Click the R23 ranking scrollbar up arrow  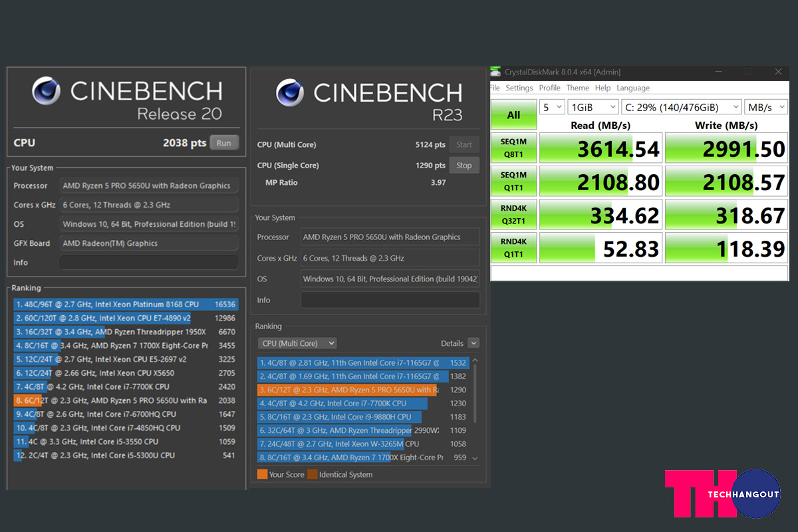(475, 360)
